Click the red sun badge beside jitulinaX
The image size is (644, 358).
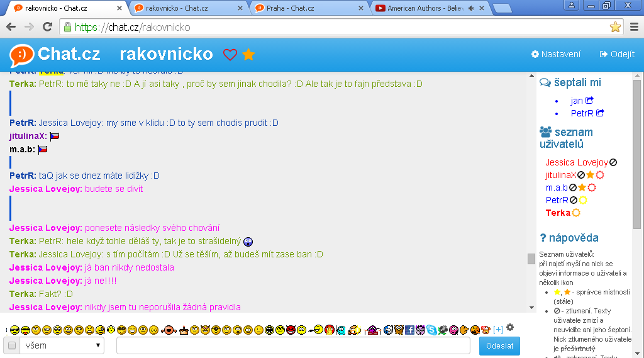(600, 175)
